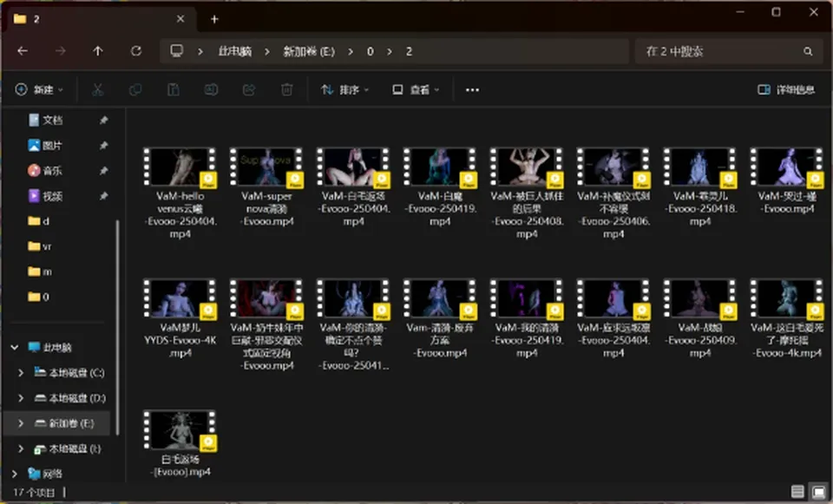
Task: Click the PC monitor icon in address bar
Action: [x=176, y=51]
